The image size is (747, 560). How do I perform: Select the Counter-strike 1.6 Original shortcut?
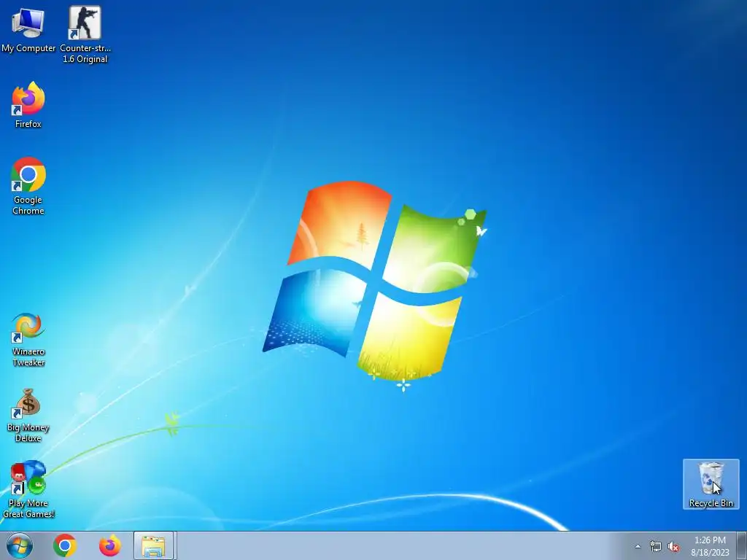point(85,35)
